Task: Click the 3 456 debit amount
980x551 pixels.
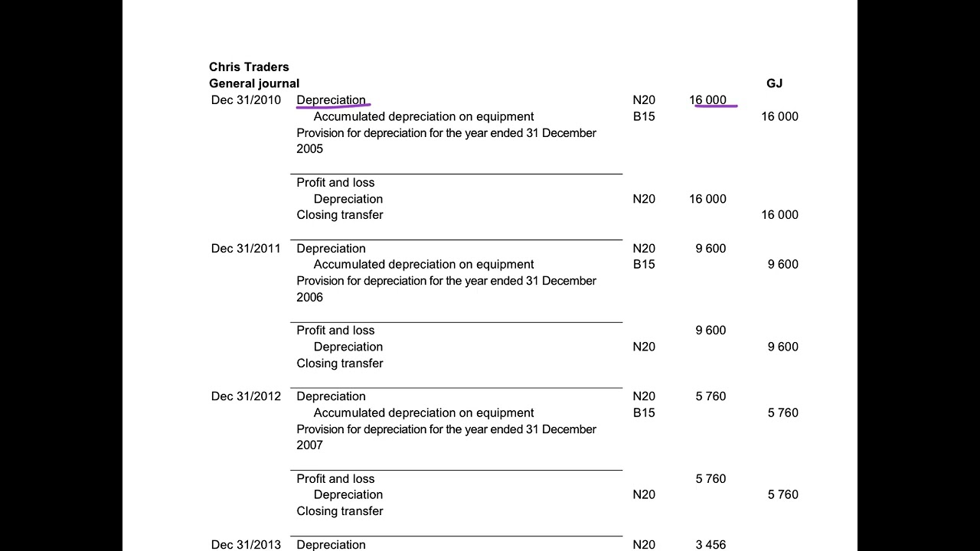Action: click(x=710, y=545)
